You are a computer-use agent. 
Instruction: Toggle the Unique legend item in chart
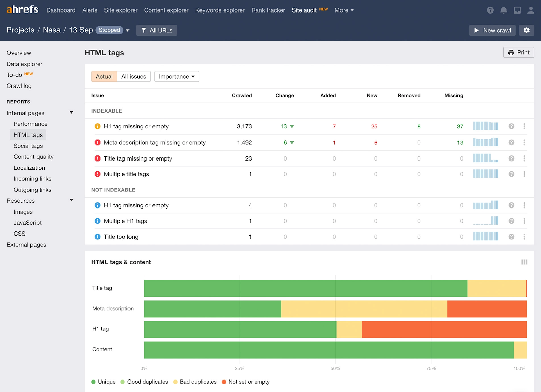coord(103,382)
